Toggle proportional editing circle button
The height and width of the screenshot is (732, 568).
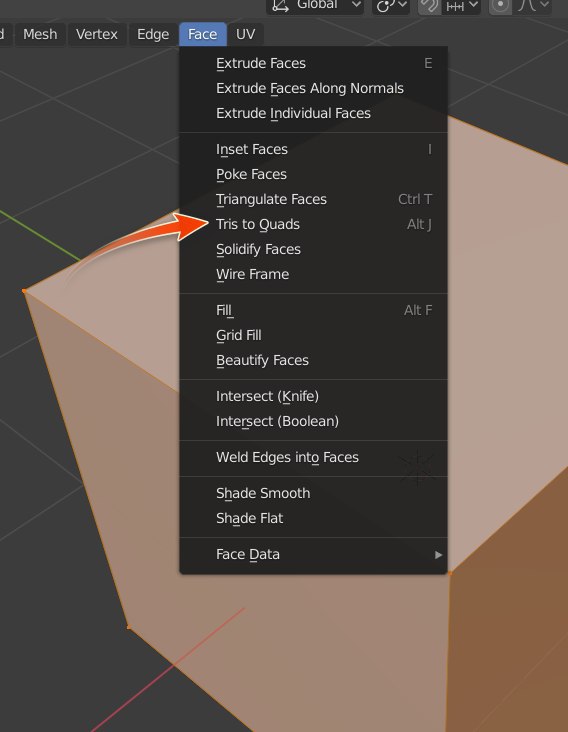(500, 6)
